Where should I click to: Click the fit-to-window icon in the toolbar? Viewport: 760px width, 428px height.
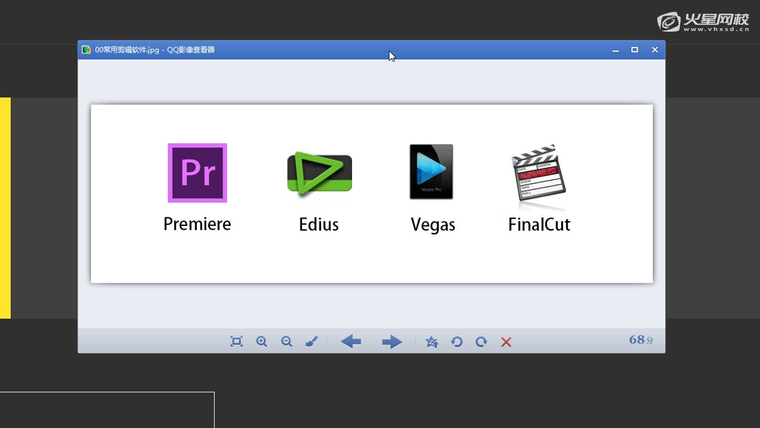[237, 342]
